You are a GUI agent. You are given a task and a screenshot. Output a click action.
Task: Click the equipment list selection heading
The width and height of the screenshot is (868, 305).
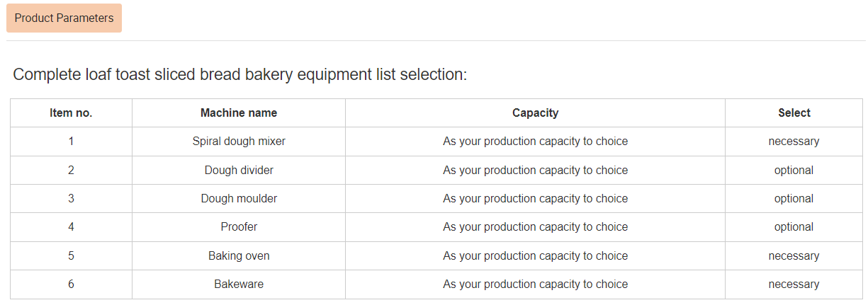240,74
